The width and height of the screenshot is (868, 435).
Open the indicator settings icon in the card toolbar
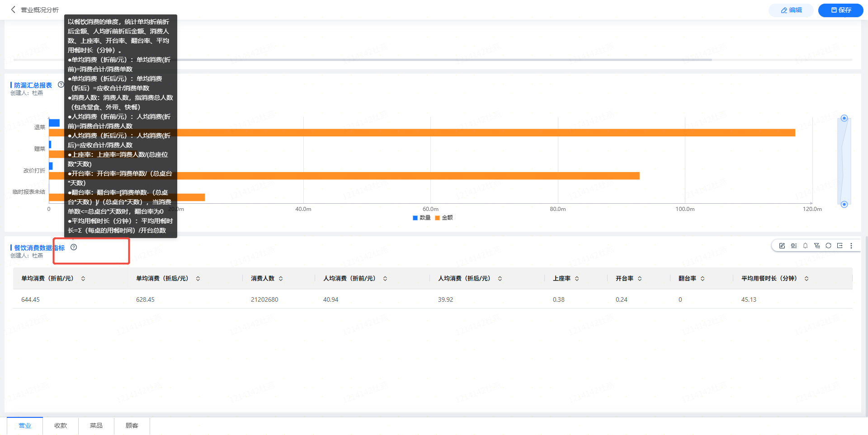pyautogui.click(x=794, y=246)
